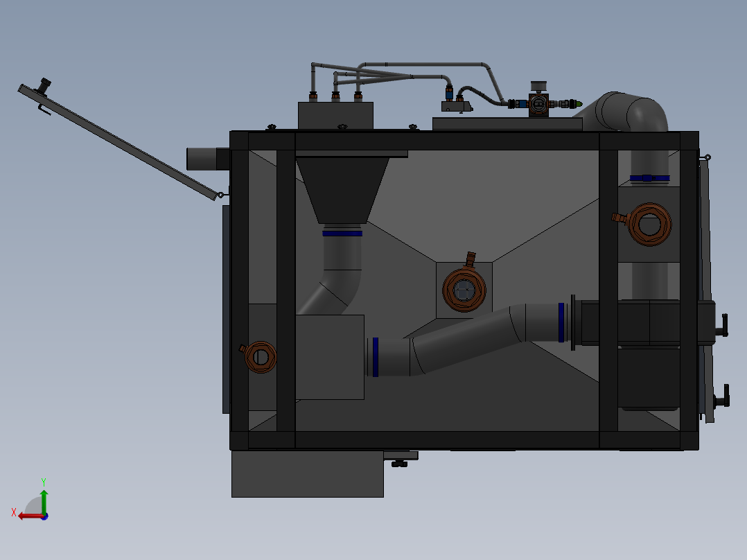Screen dimensions: 747x560
Task: Select the funnel-shaped hopper inside the frame
Action: [342, 190]
